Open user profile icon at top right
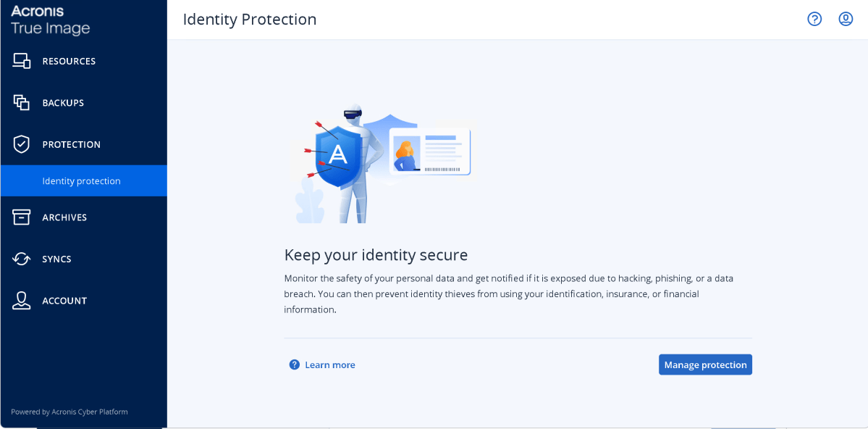Viewport: 868px width, 429px height. (x=846, y=20)
